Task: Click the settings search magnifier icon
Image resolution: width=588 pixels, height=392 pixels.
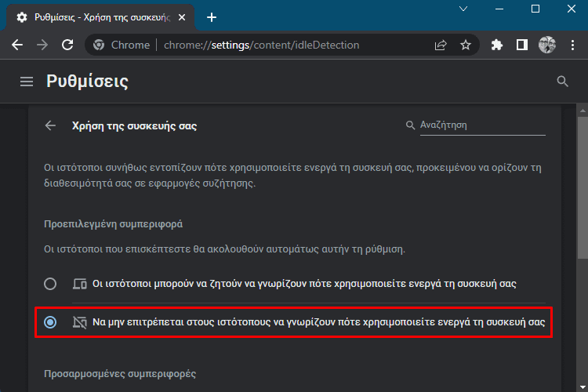Action: click(x=562, y=82)
